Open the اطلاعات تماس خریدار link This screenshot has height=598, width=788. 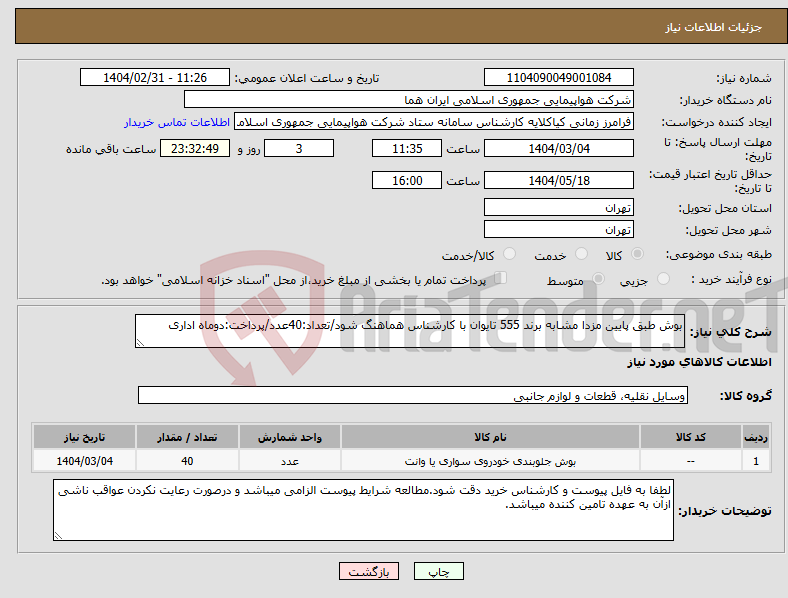coord(177,122)
